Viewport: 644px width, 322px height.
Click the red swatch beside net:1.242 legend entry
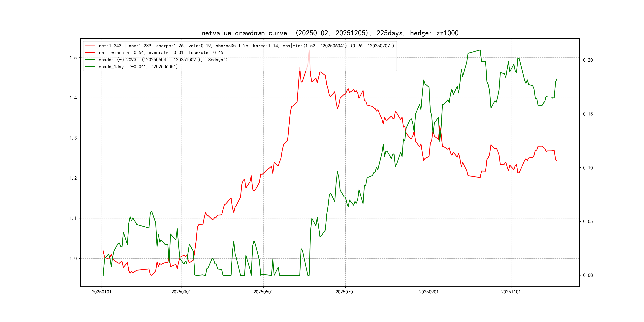pyautogui.click(x=90, y=46)
